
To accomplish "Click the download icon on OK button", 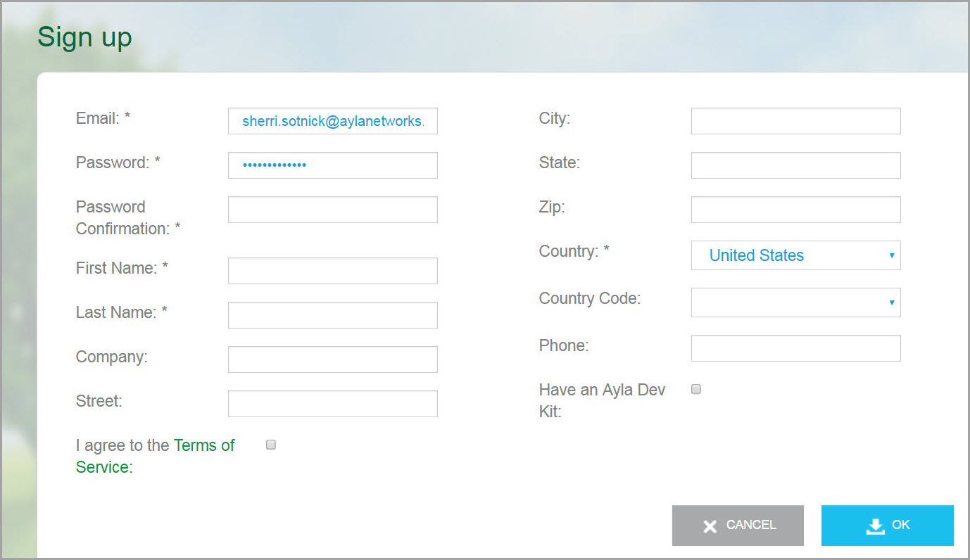I will (x=875, y=526).
